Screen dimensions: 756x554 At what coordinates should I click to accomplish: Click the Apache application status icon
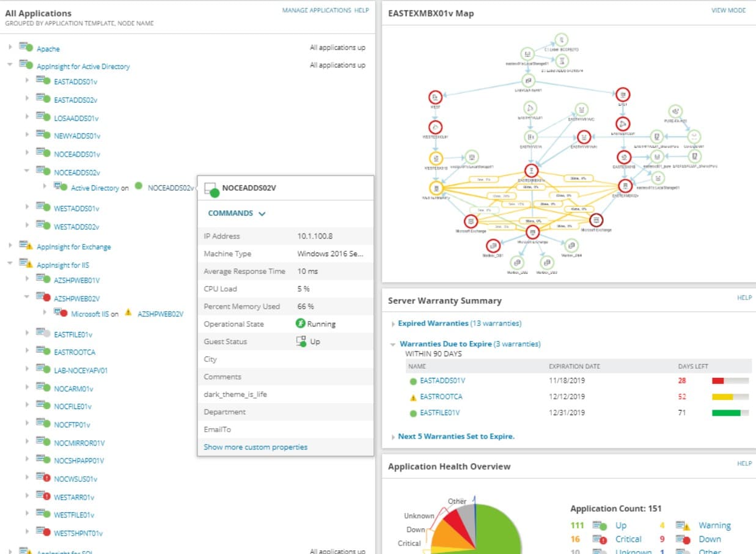pyautogui.click(x=26, y=48)
